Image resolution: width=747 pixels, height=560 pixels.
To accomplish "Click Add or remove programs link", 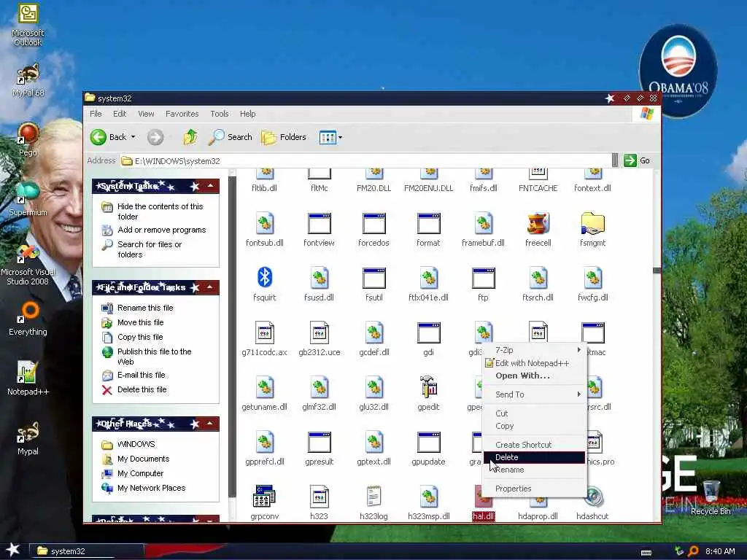I will [161, 230].
